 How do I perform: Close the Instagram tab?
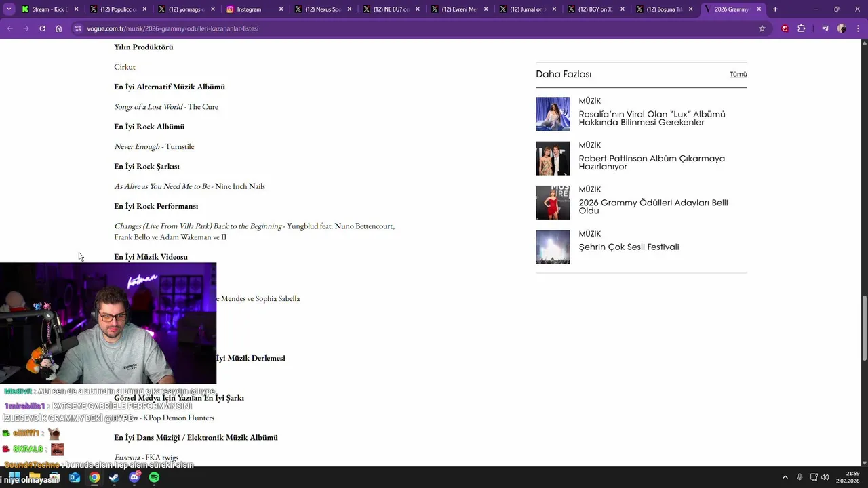click(x=281, y=9)
